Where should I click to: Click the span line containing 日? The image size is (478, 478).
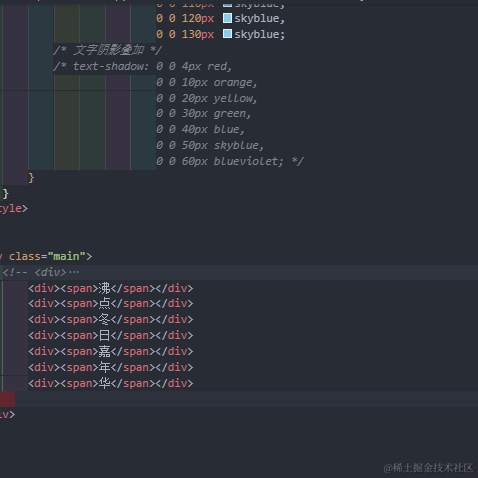[x=111, y=336]
